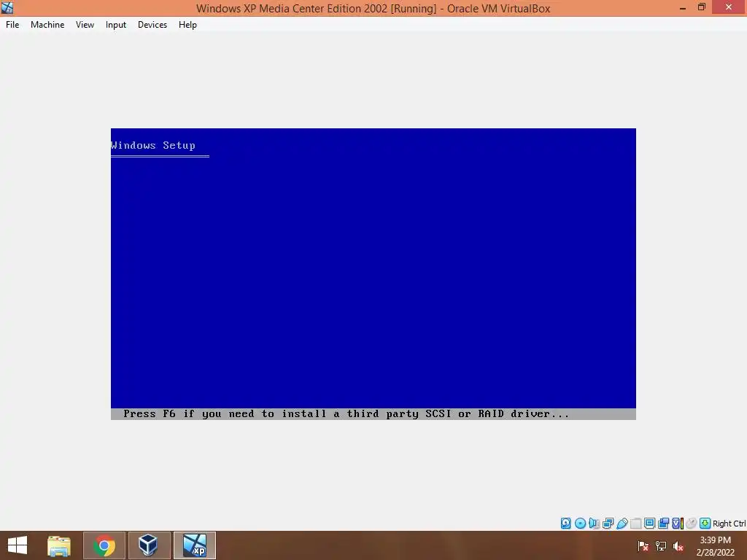Image resolution: width=747 pixels, height=560 pixels.
Task: Click the hard disk activity status icon
Action: click(x=565, y=524)
